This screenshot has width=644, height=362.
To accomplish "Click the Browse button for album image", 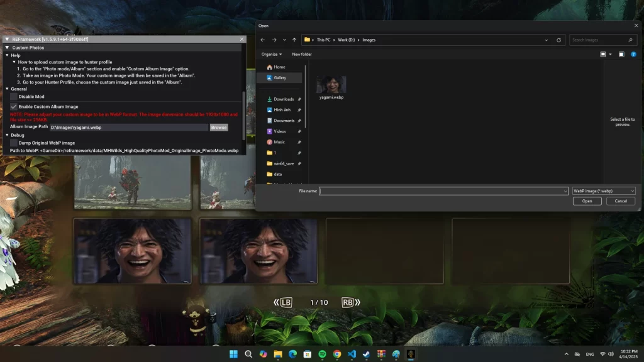I will click(219, 128).
